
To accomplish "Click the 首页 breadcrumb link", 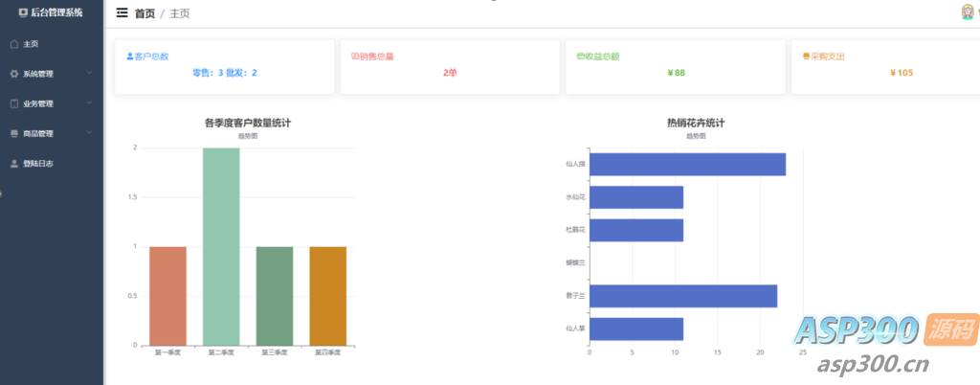I will click(x=145, y=13).
